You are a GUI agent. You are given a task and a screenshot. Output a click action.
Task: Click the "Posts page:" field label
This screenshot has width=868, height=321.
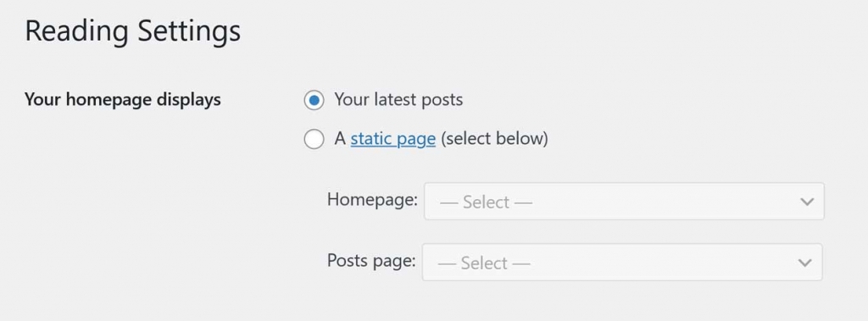pos(371,261)
